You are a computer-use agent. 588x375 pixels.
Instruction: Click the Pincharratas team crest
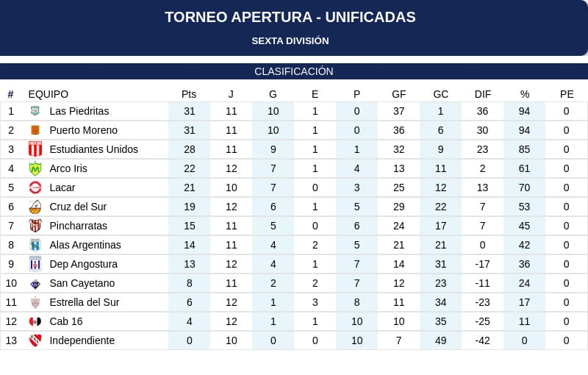pyautogui.click(x=35, y=226)
